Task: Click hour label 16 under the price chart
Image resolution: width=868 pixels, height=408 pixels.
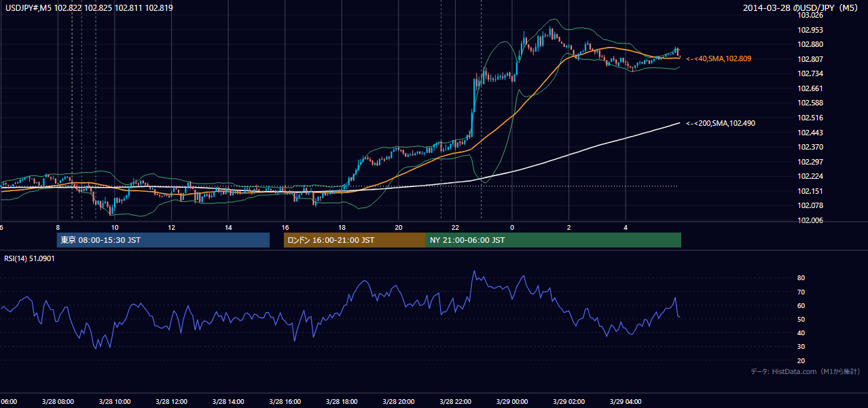Action: point(285,227)
